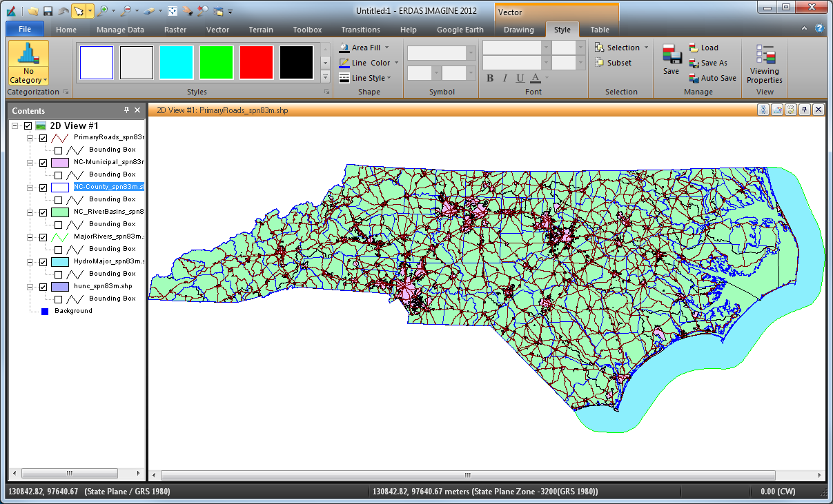
Task: Select the zoom in magnifier tool
Action: (102, 11)
